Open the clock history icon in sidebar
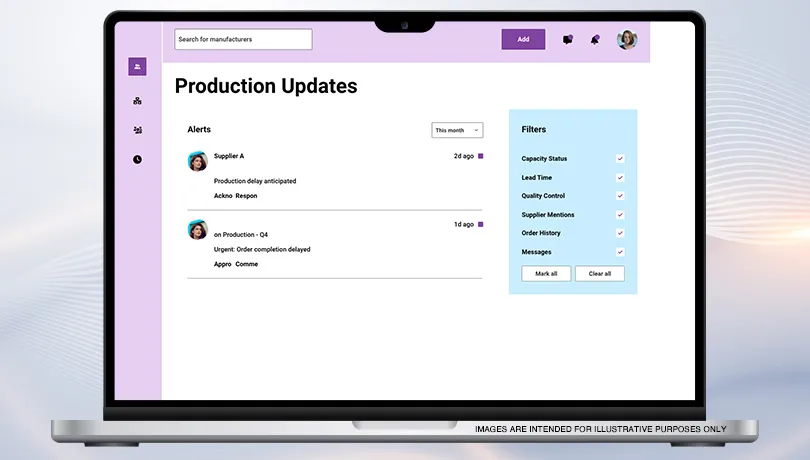810x460 pixels. [137, 159]
